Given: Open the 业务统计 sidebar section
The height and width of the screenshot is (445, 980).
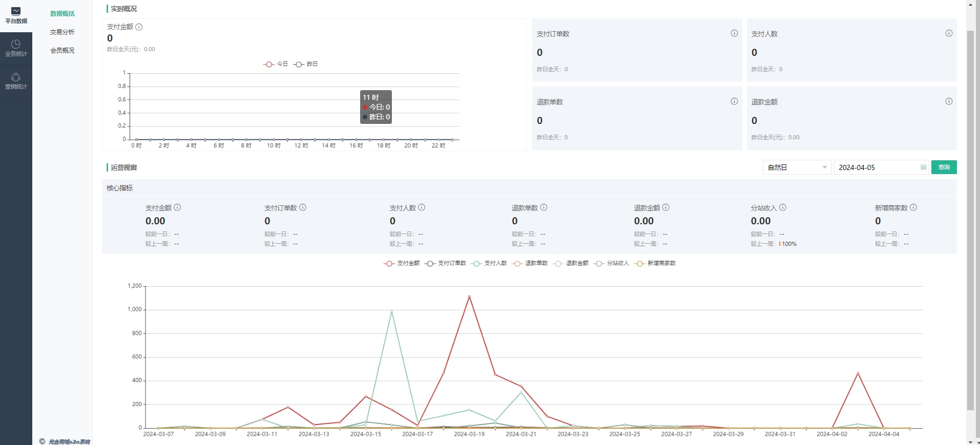Looking at the screenshot, I should pyautogui.click(x=16, y=48).
